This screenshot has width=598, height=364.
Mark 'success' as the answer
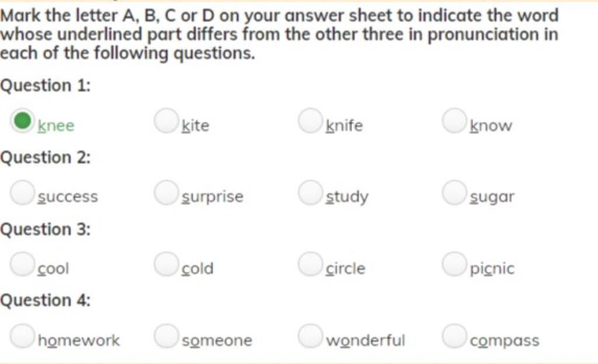[x=22, y=192]
